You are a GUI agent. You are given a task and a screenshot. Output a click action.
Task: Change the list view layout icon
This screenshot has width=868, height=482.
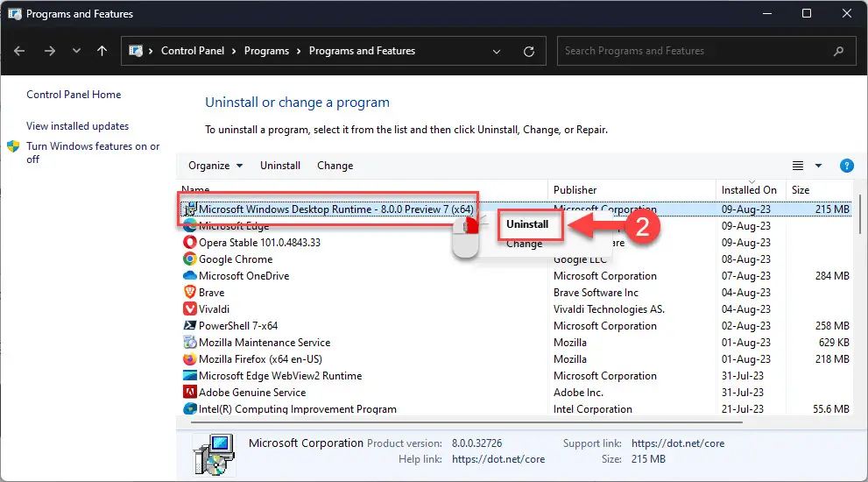(x=798, y=166)
